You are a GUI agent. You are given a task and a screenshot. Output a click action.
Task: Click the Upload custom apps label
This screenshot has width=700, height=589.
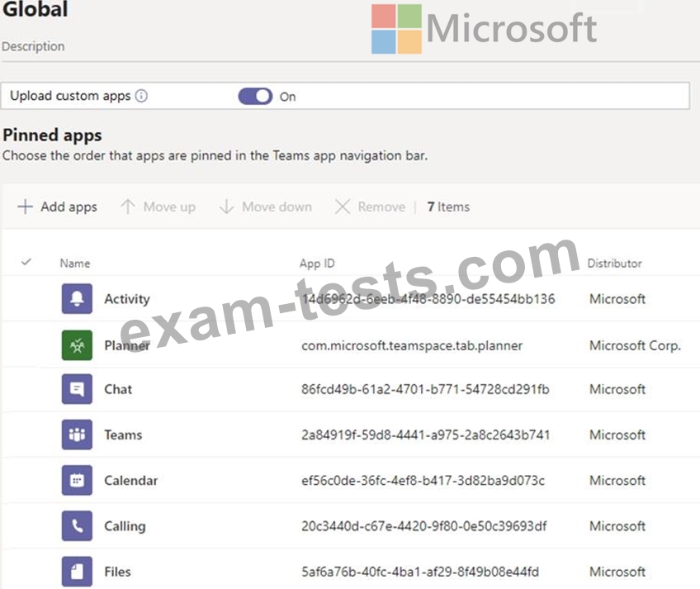click(70, 96)
